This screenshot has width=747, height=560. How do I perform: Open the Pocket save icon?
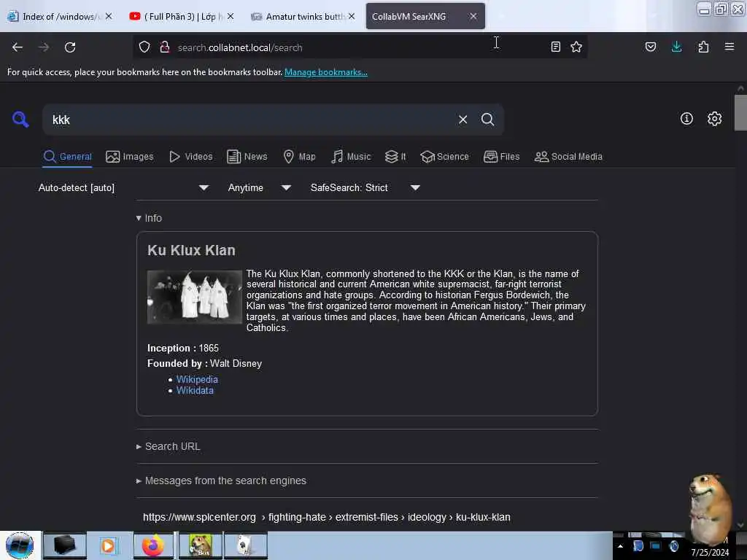point(650,47)
